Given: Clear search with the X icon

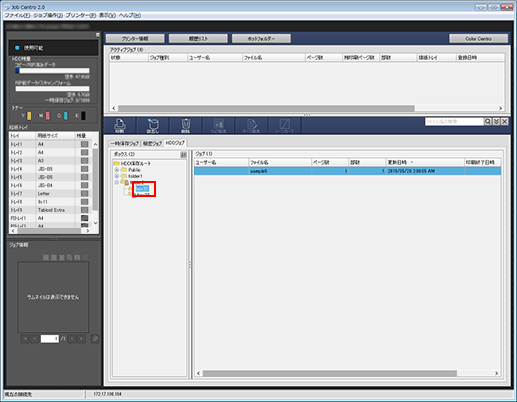Looking at the screenshot, I should tap(505, 122).
